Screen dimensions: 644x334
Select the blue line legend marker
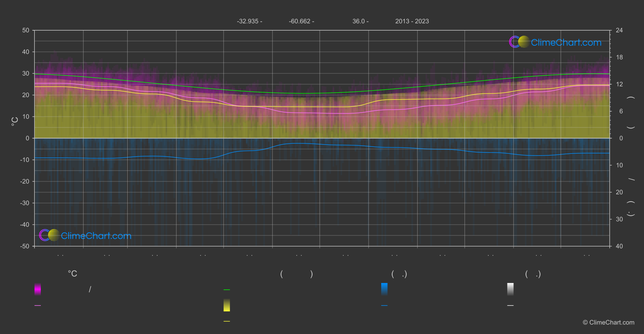coord(384,305)
